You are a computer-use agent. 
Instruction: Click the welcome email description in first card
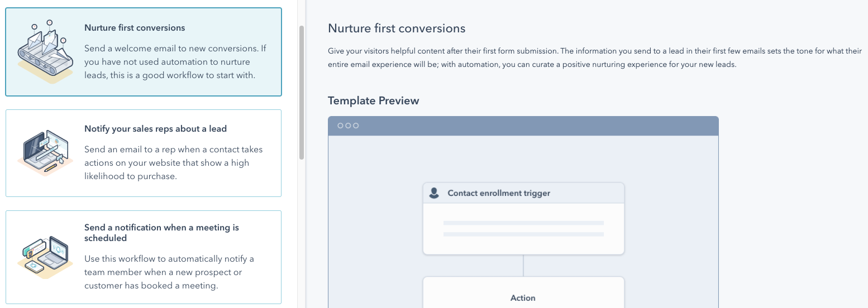click(175, 62)
